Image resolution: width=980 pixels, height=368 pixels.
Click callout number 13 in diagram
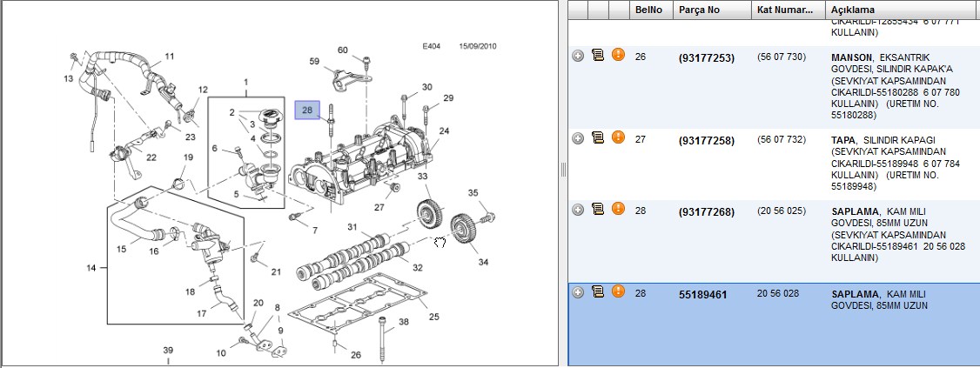click(x=68, y=78)
